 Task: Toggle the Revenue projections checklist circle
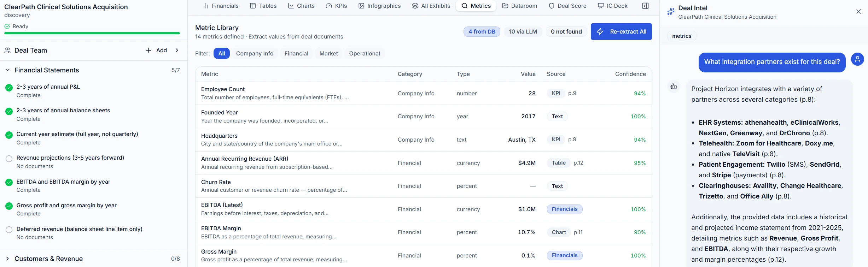[9, 159]
